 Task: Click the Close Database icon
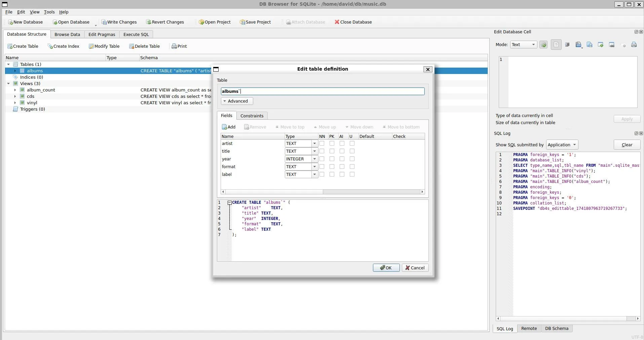click(x=337, y=22)
